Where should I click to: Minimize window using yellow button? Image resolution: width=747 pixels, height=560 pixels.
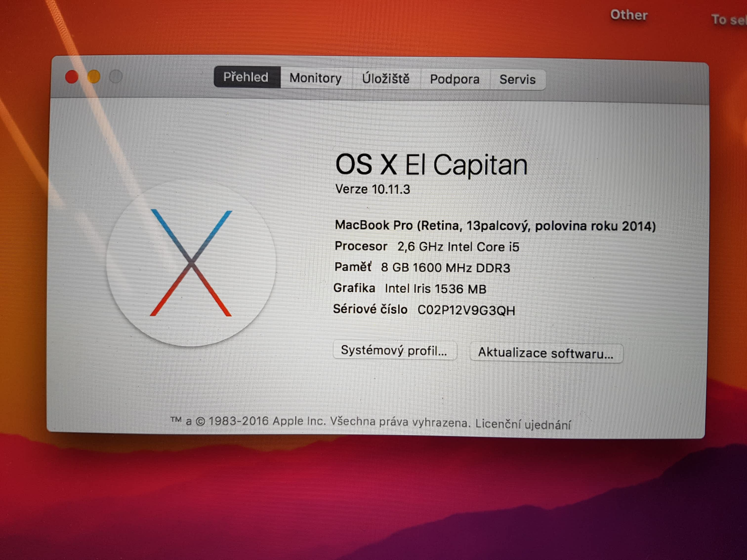(x=94, y=77)
